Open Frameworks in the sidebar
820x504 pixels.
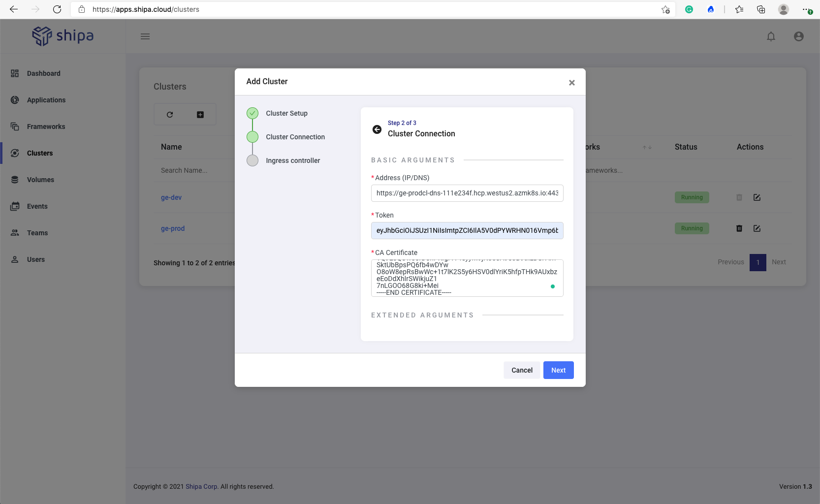(46, 126)
